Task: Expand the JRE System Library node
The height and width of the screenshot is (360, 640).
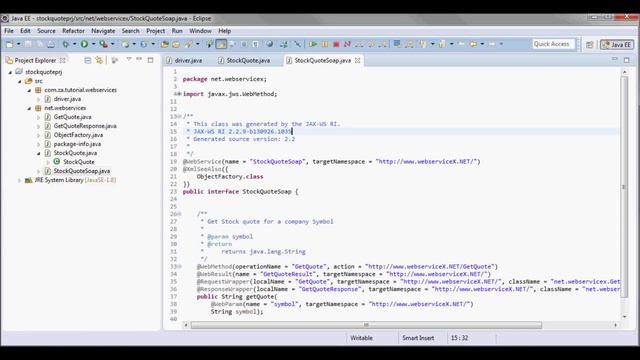Action: (19, 180)
